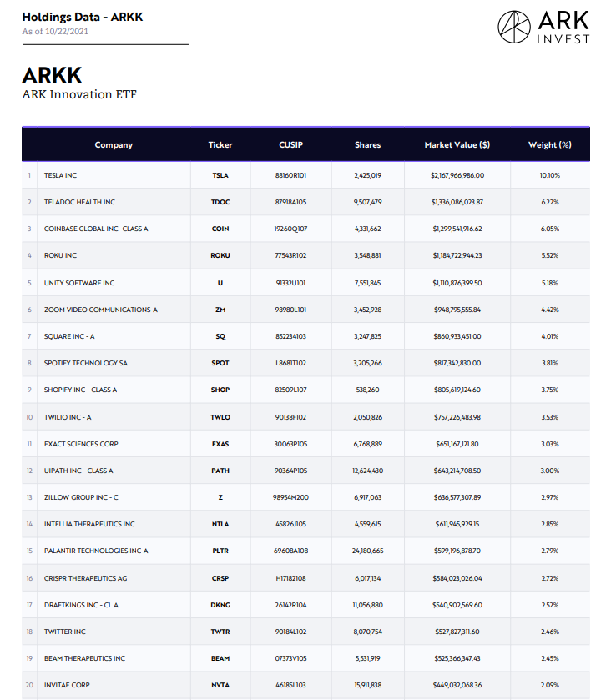The width and height of the screenshot is (611, 700).
Task: Click DRAFTKINGS INC - CL A
Action: tap(81, 606)
